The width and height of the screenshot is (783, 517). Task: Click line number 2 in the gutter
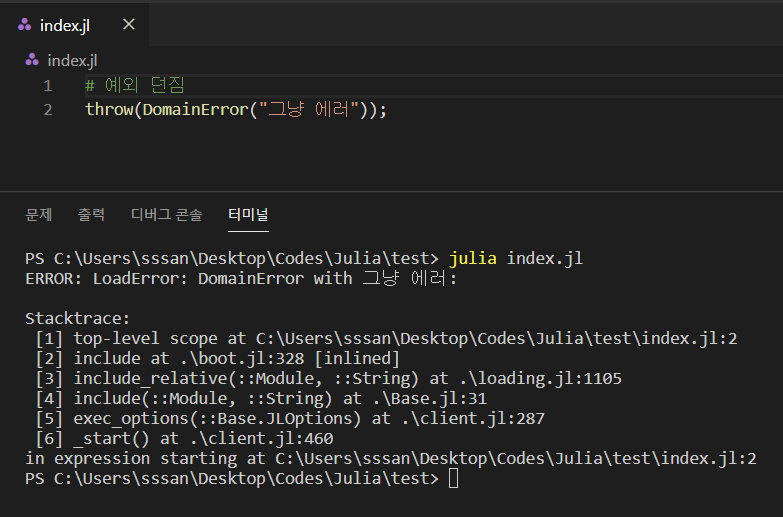pos(47,109)
